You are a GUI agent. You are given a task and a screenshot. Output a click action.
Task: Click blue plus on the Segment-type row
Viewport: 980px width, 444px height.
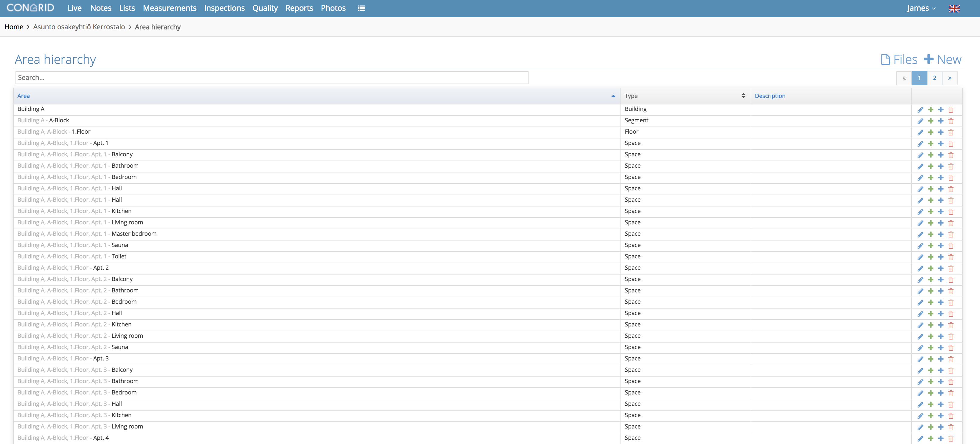point(940,121)
